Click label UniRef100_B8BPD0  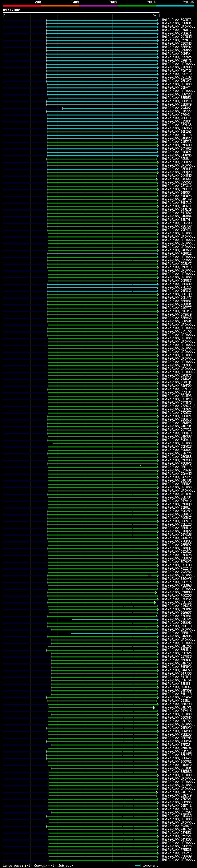(x=176, y=47)
